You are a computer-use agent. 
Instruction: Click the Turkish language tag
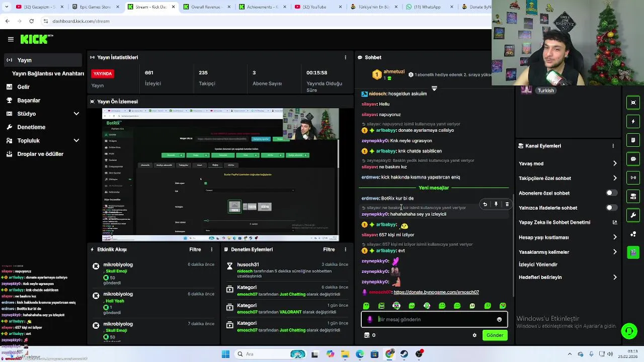point(545,90)
